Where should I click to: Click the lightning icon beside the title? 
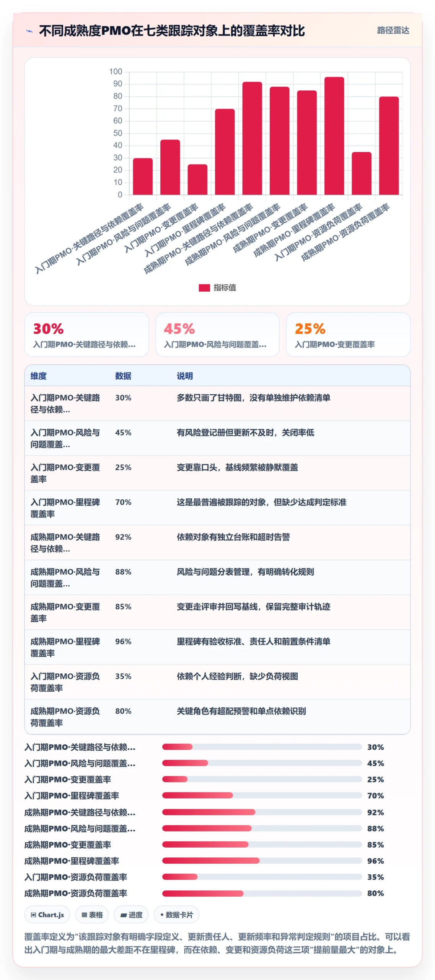click(29, 31)
